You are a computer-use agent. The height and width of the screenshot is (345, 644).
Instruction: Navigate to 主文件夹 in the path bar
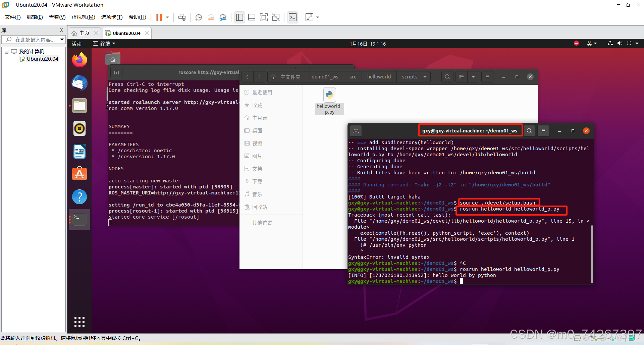pos(286,77)
